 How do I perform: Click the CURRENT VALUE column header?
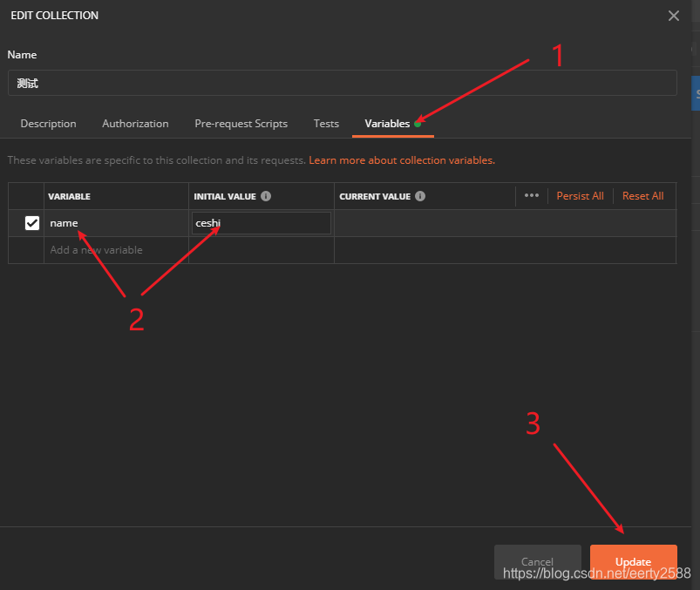pos(375,196)
